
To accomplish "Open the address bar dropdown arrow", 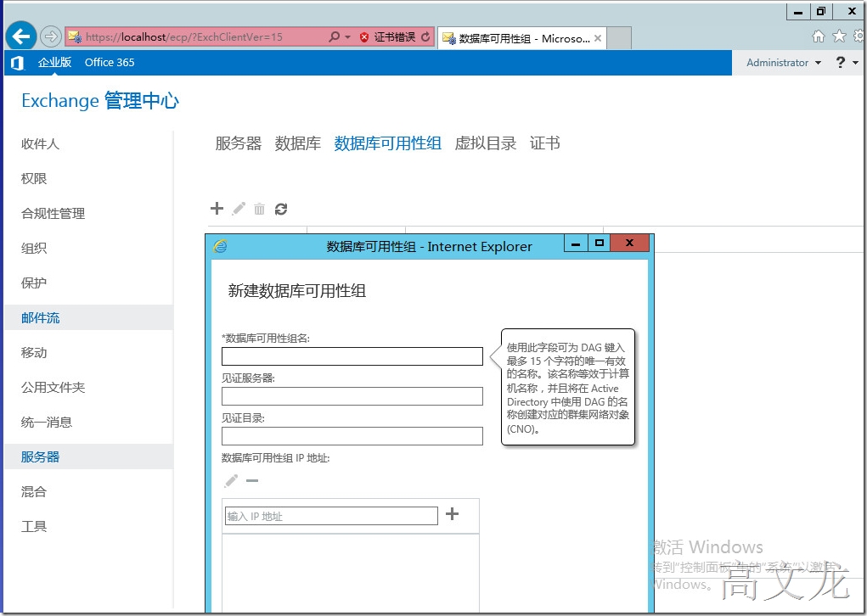I will [348, 37].
